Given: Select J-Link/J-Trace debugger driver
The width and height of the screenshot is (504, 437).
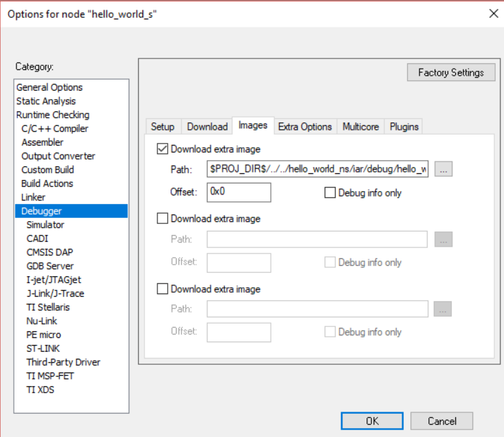Looking at the screenshot, I should point(56,293).
